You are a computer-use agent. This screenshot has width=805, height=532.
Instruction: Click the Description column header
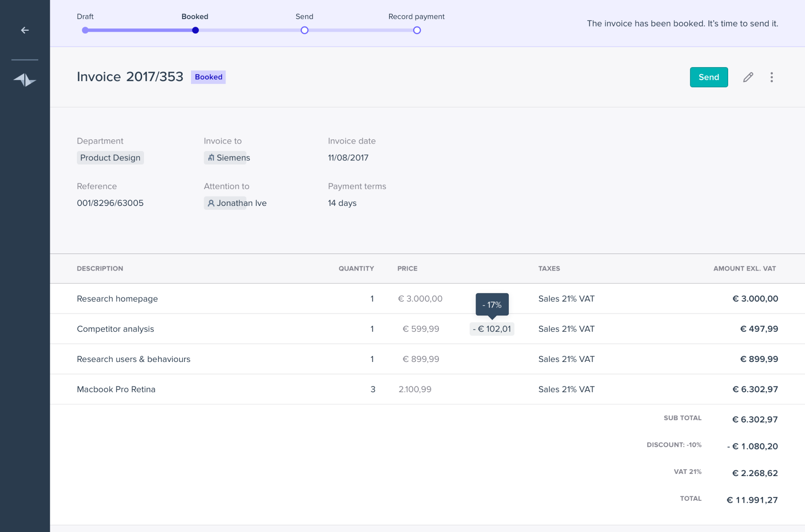(100, 269)
